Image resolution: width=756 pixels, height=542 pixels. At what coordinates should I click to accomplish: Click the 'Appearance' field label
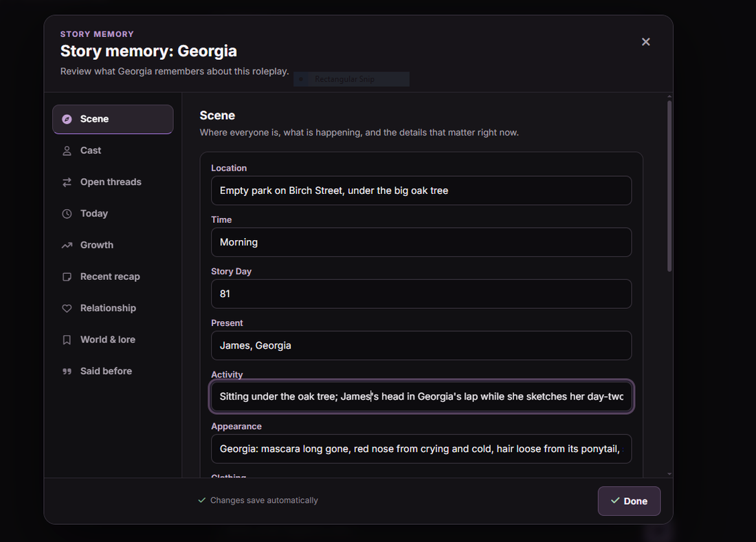coord(236,426)
